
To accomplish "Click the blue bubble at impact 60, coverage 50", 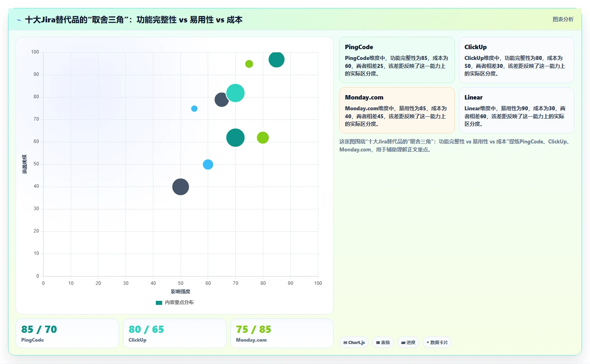I will tap(208, 165).
